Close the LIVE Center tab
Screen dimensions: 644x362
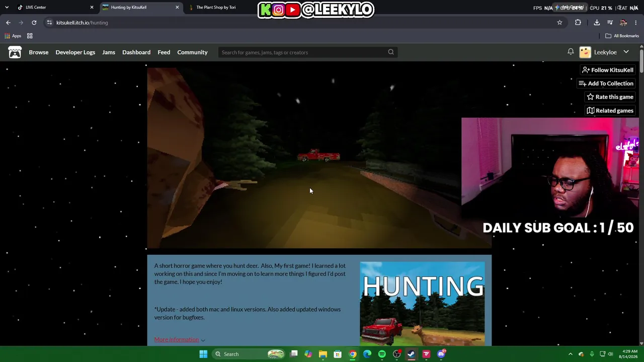point(92,8)
